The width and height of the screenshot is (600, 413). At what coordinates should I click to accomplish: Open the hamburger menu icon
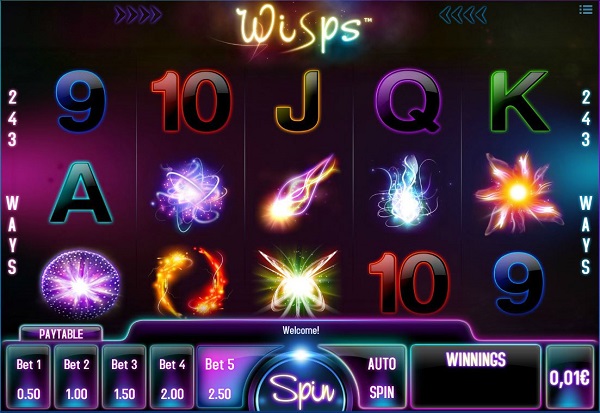pyautogui.click(x=586, y=9)
